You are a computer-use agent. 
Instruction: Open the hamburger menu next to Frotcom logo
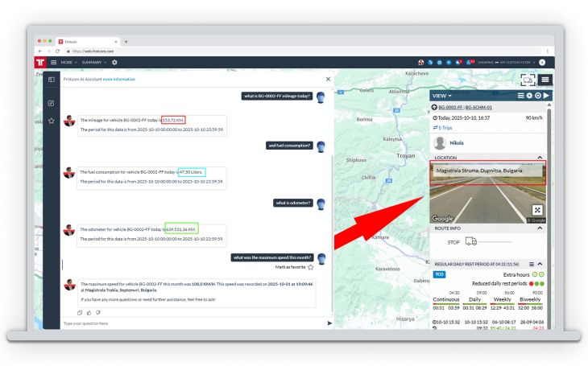click(x=53, y=62)
